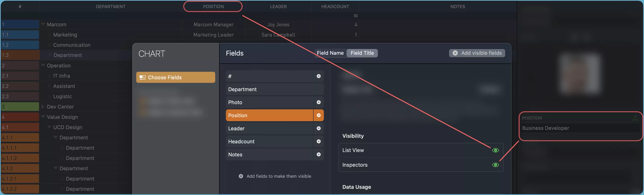
Task: Remove the Photo field with its x icon
Action: click(x=318, y=102)
